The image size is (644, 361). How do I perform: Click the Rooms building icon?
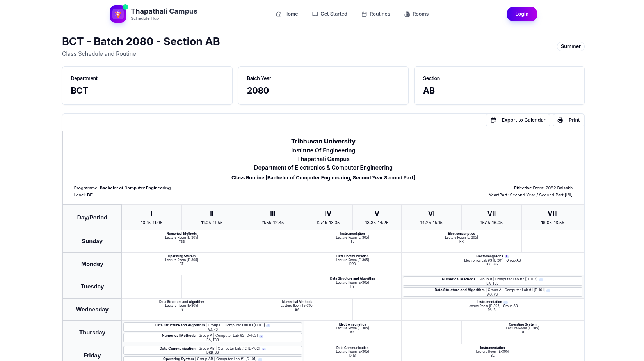point(407,14)
